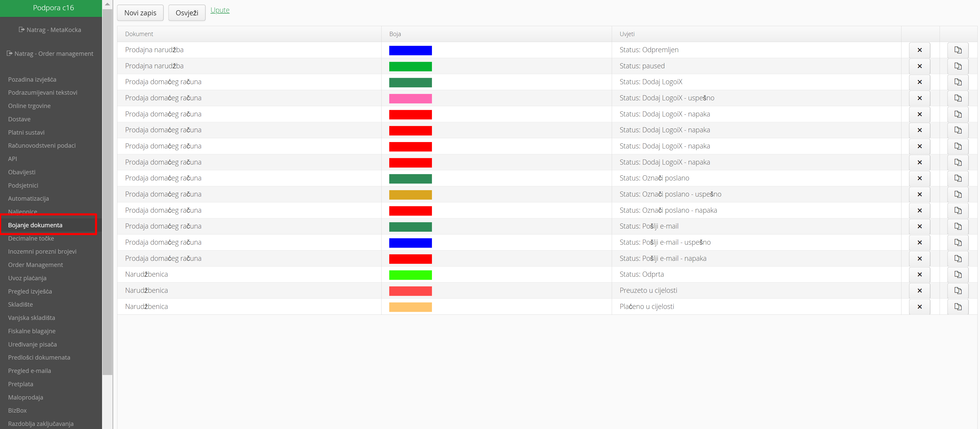
Task: Click the sidebar scrollbar up arrow
Action: [x=107, y=4]
